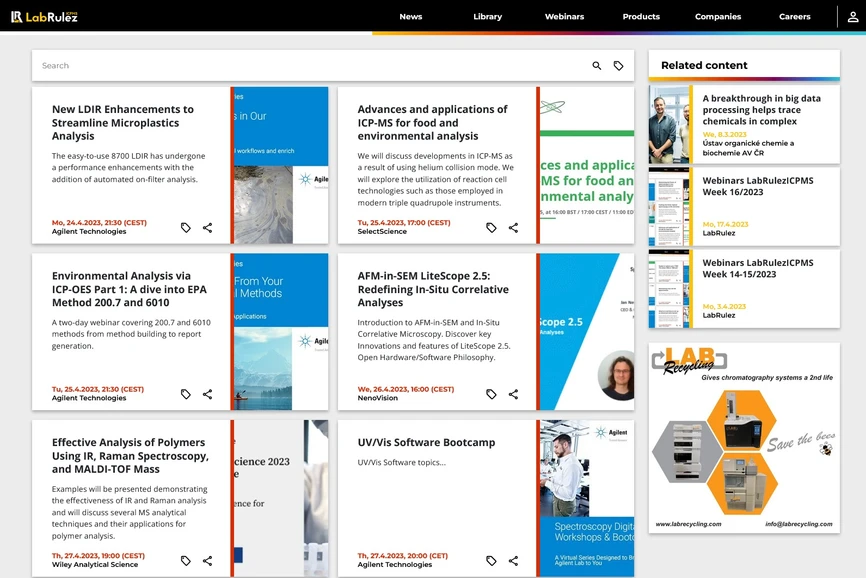Click the search magnifier icon
Image resolution: width=866 pixels, height=578 pixels.
coord(596,66)
